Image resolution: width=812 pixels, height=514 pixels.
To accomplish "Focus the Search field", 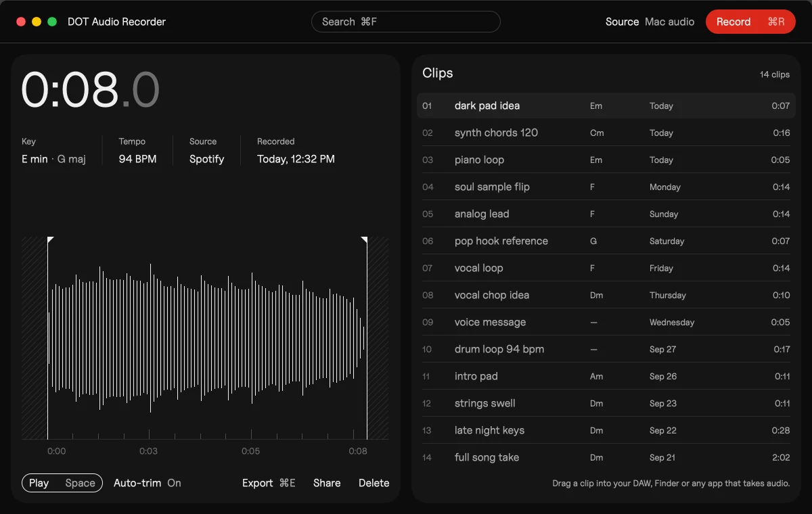I will (x=406, y=22).
